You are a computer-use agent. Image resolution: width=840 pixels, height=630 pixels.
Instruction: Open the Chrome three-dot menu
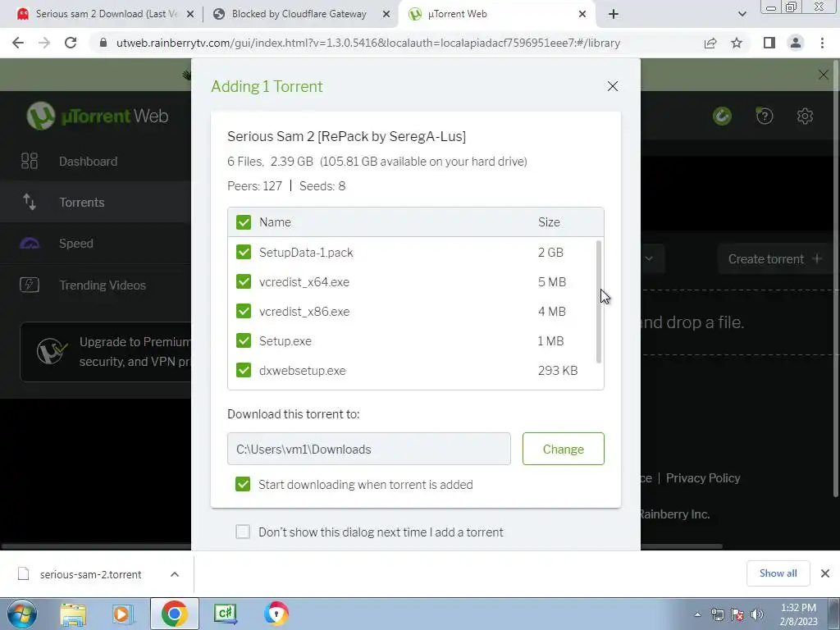coord(822,43)
